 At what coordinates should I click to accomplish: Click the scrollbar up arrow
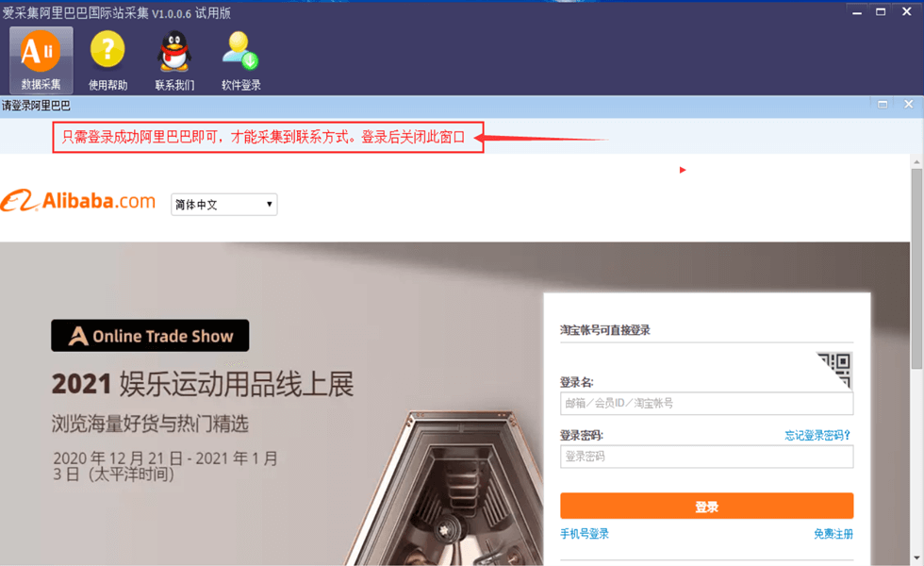pos(916,161)
